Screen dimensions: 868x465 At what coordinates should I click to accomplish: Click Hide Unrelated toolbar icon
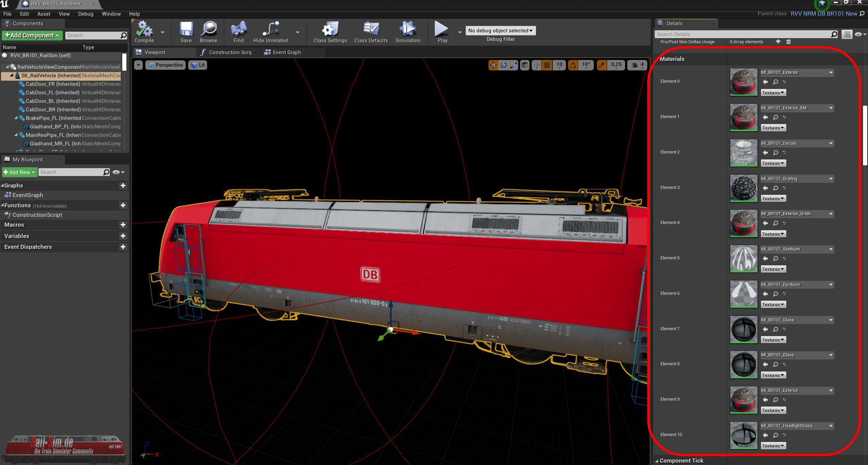coord(270,32)
